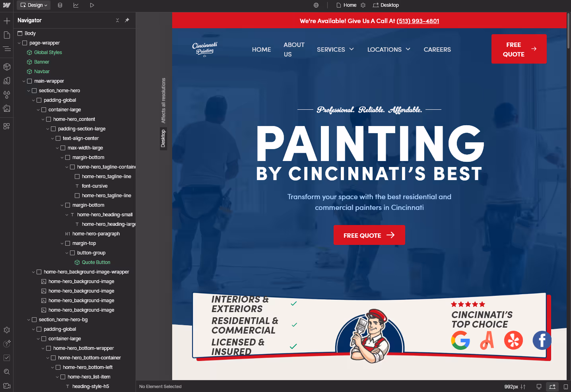Toggle the full-screen canvas monitor icon
The image size is (571, 392).
point(538,386)
